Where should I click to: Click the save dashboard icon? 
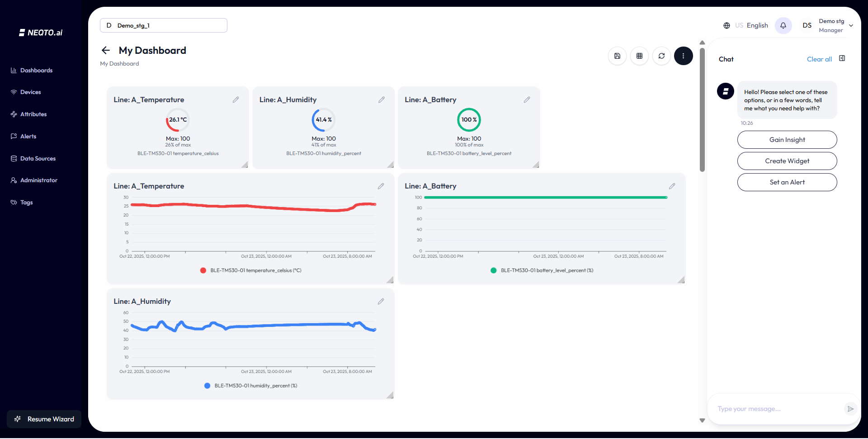617,56
